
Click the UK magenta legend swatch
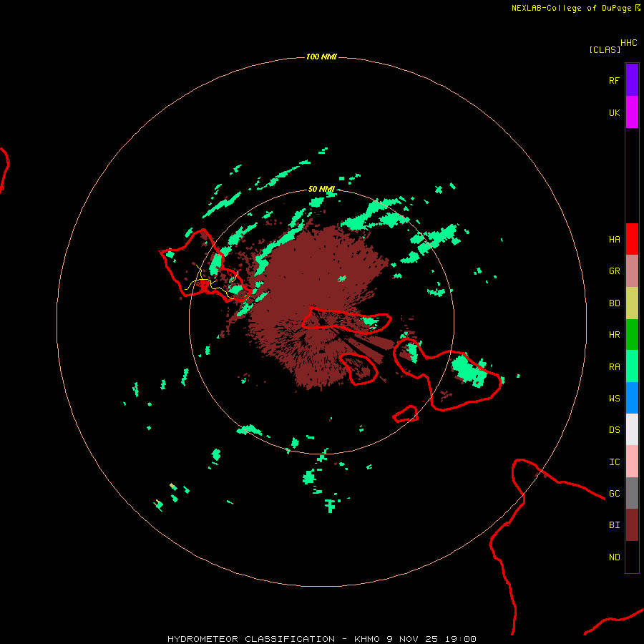(x=632, y=112)
